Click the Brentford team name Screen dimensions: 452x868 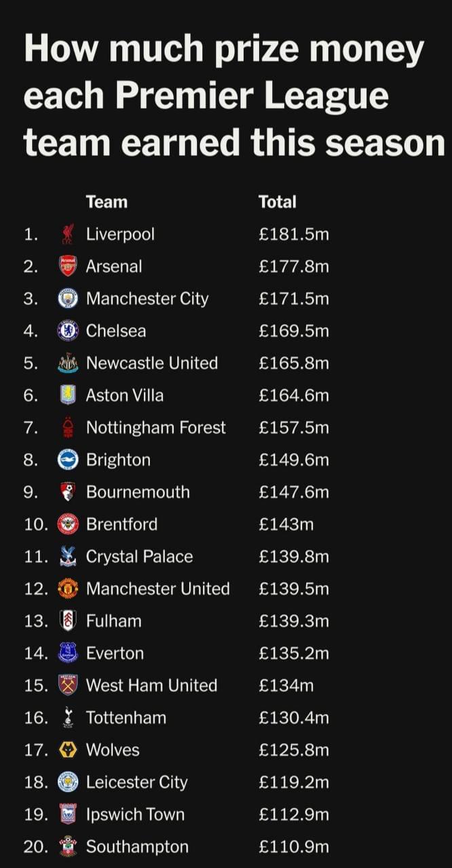coord(121,524)
